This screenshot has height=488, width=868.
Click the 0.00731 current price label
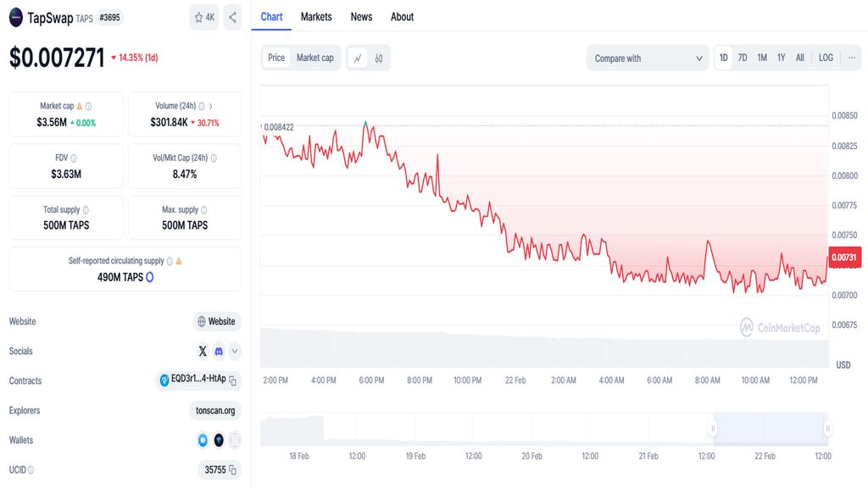[x=844, y=258]
